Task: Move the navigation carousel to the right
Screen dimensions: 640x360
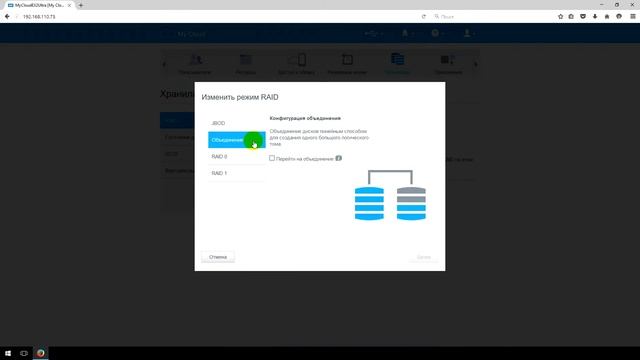Action: click(476, 64)
